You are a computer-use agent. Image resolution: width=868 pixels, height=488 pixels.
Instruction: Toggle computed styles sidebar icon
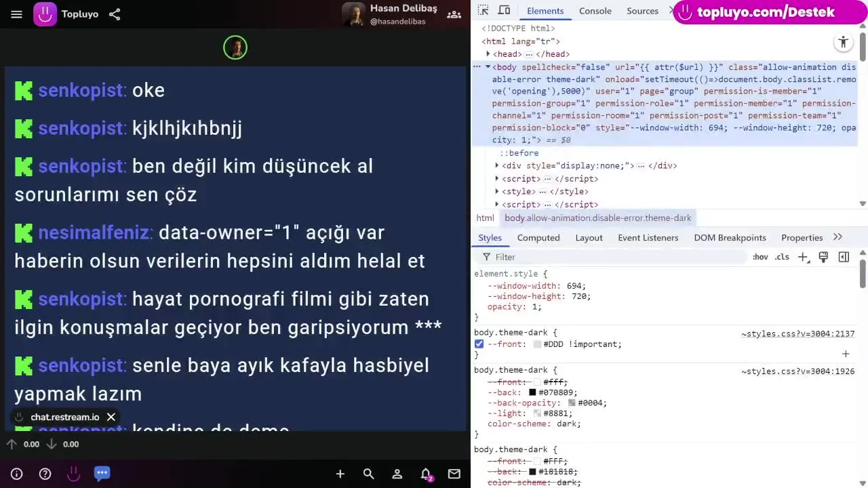pos(844,257)
